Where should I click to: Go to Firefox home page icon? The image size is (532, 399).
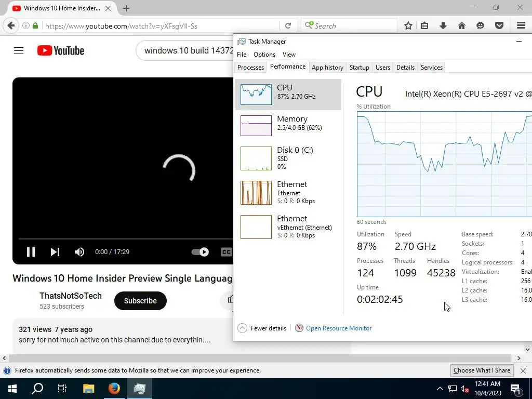tap(462, 26)
